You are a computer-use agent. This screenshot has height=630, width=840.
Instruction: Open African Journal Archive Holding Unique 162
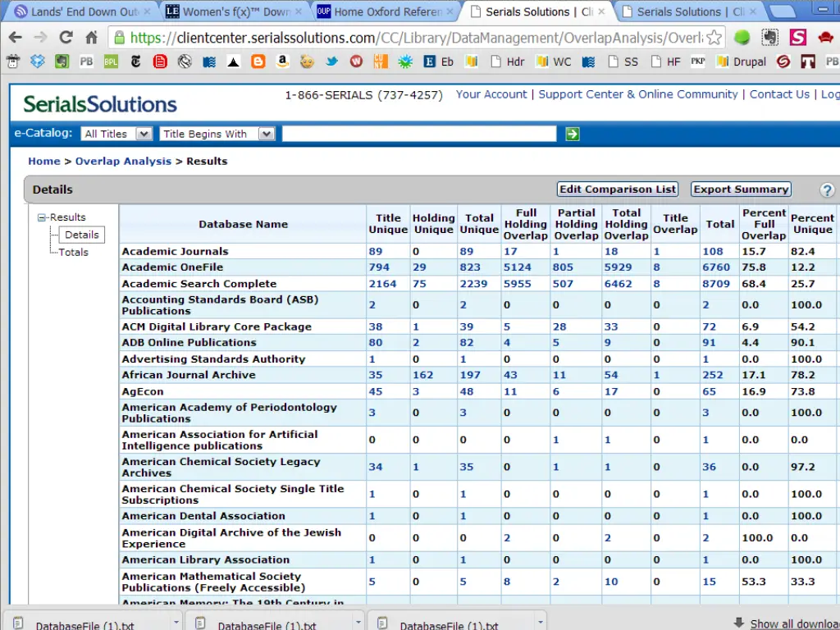click(422, 375)
